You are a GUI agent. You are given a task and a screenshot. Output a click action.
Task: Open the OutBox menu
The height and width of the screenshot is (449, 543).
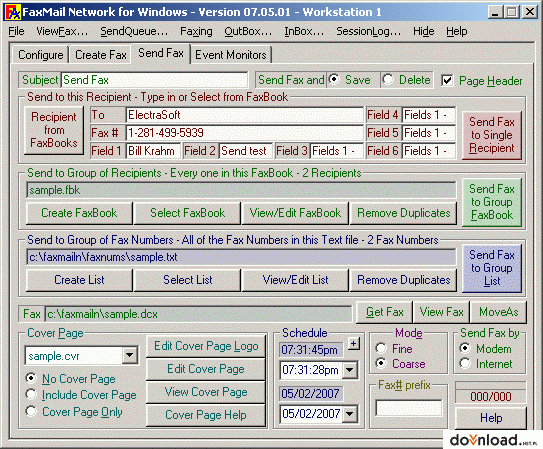248,31
